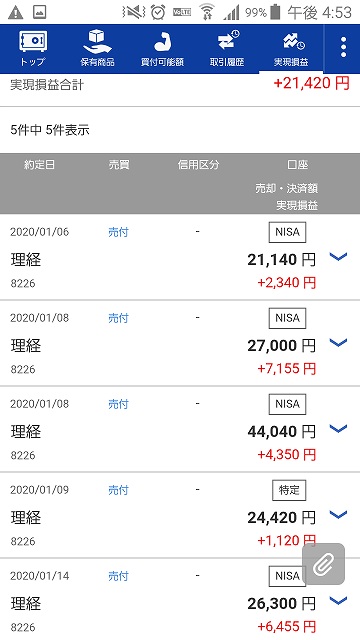Tap NISA badge on 2020/01/06 row
Image resolution: width=360 pixels, height=640 pixels.
(287, 232)
